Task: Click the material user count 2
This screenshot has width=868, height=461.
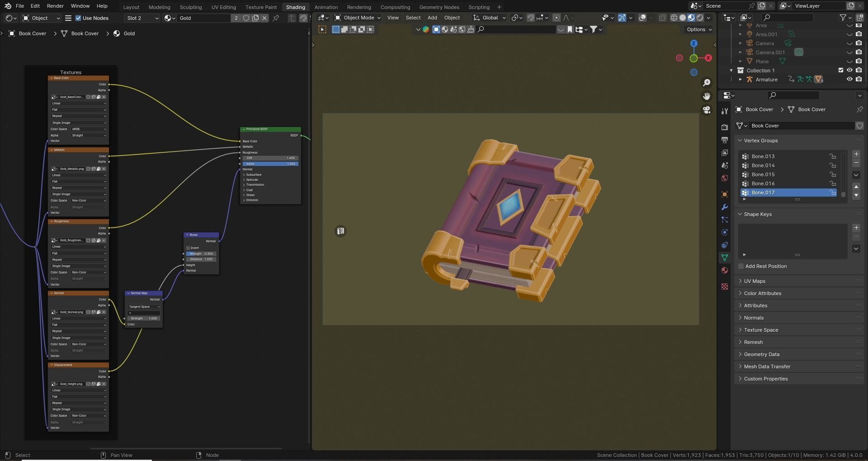Action: click(x=236, y=18)
